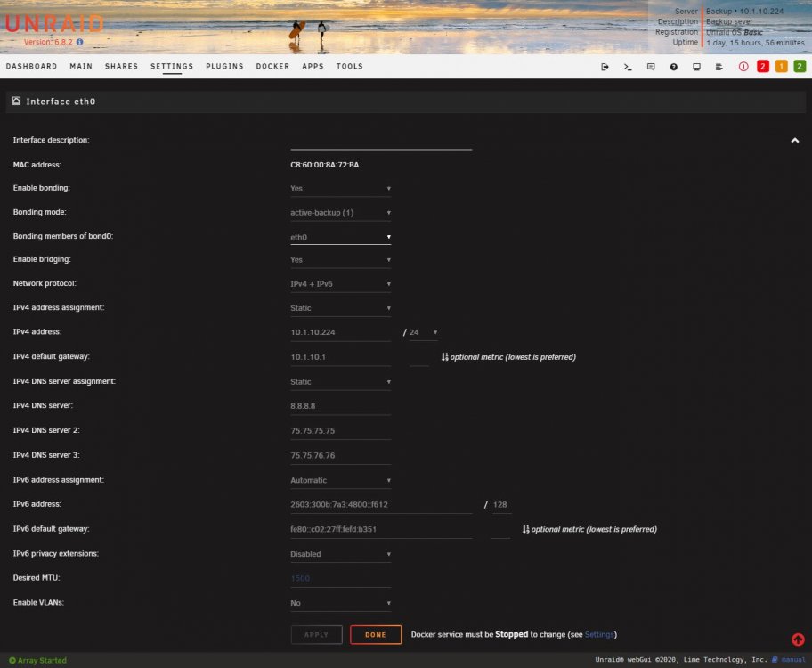Image resolution: width=812 pixels, height=668 pixels.
Task: Click the IPv4 DNS server 3 field
Action: [341, 456]
